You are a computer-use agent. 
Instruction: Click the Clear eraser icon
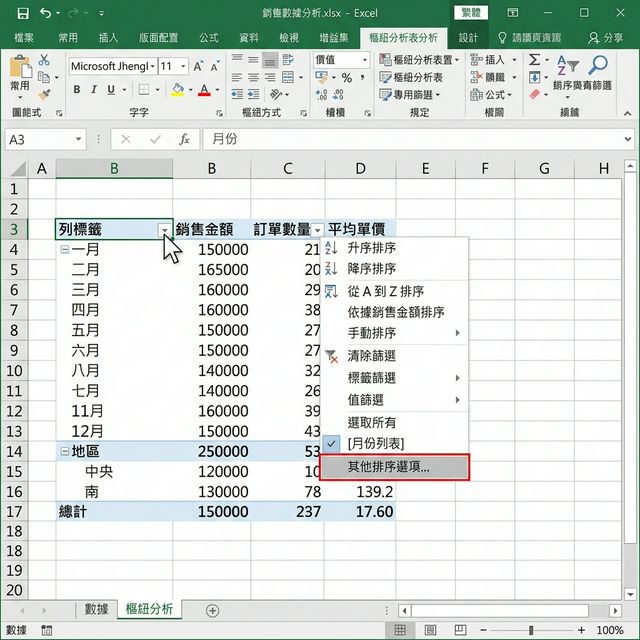pyautogui.click(x=535, y=95)
